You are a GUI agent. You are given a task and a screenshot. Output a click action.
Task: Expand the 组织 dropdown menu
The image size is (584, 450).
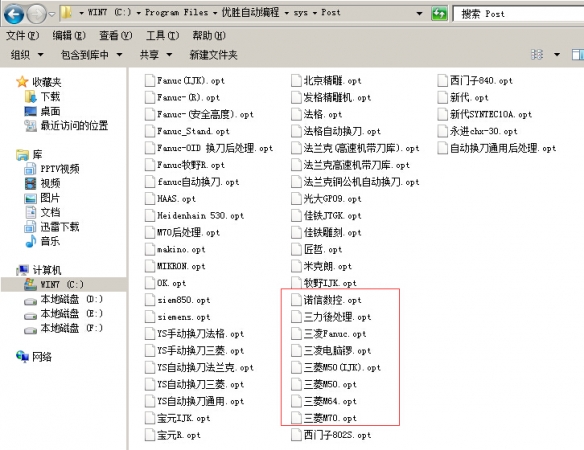pyautogui.click(x=27, y=55)
